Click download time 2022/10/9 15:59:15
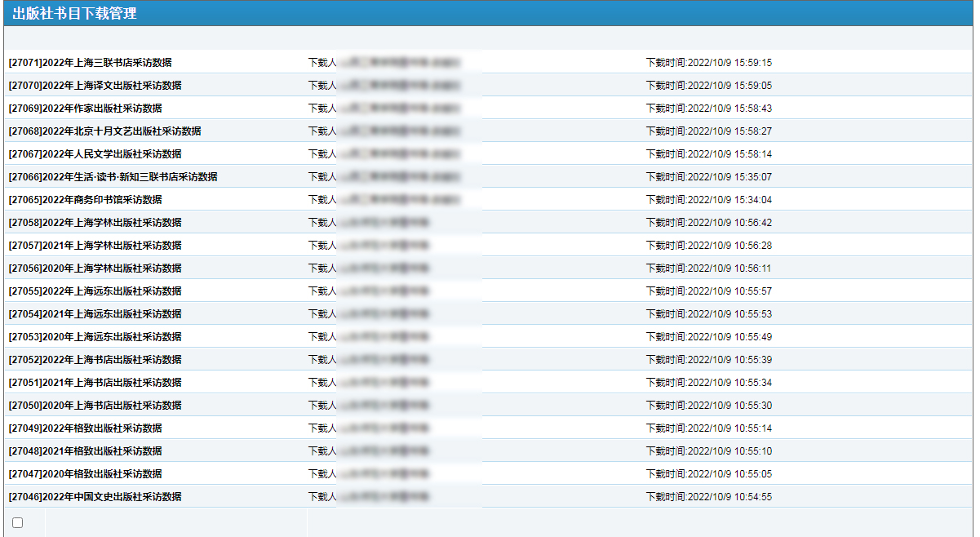The width and height of the screenshot is (980, 537). (x=708, y=63)
